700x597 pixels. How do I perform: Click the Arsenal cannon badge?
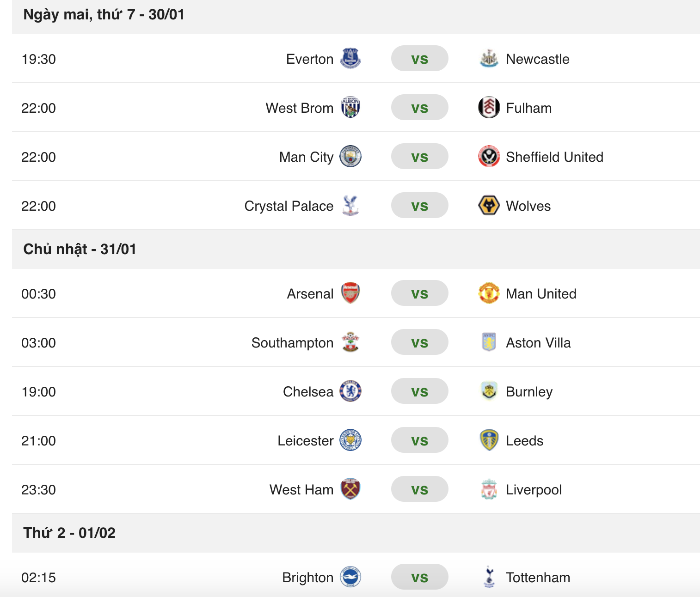click(351, 293)
